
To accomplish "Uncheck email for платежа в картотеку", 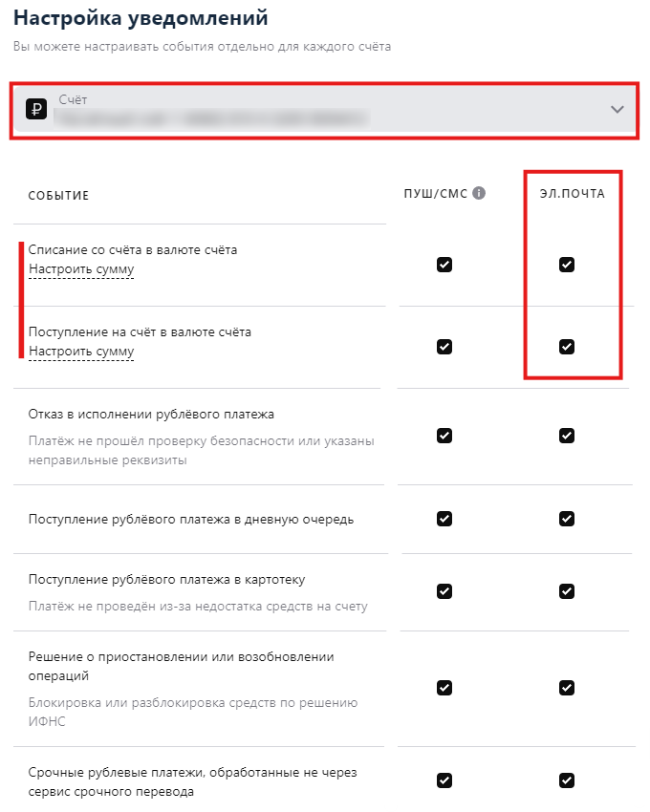I will click(x=567, y=591).
